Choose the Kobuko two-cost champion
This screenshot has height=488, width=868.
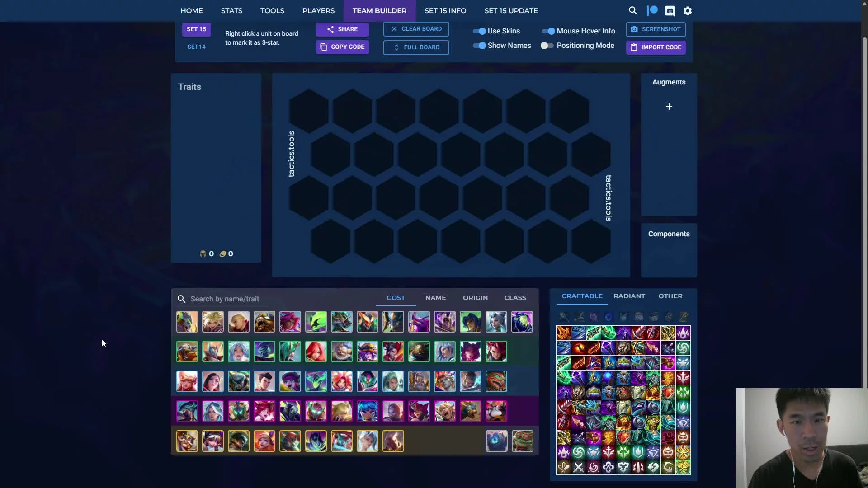342,352
